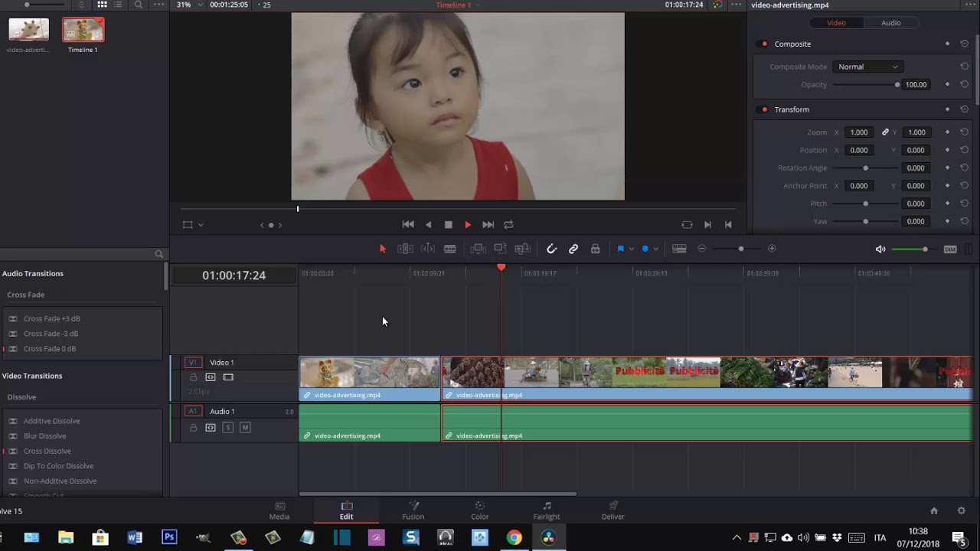980x551 pixels.
Task: Click the Insert Clip toolbar icon
Action: click(478, 249)
